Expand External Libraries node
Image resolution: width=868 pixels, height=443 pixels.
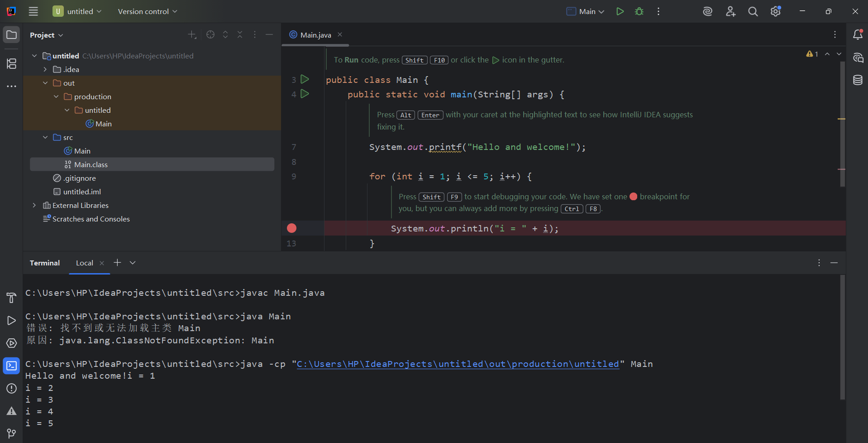click(34, 205)
